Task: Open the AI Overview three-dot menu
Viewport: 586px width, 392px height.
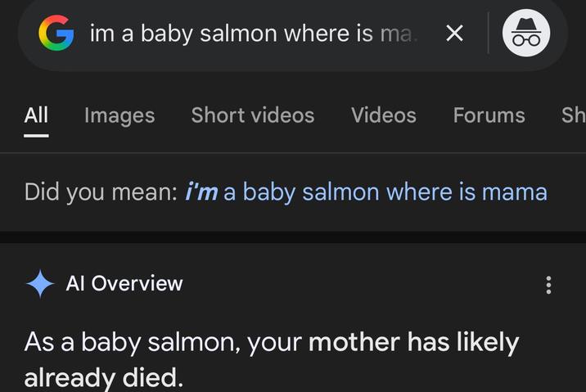Action: tap(548, 285)
